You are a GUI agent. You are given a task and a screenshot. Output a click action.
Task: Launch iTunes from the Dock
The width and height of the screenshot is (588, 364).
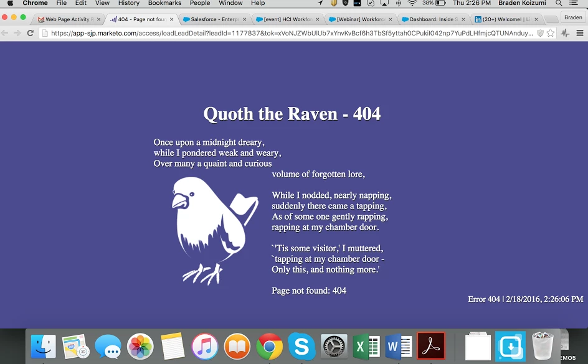tap(205, 347)
